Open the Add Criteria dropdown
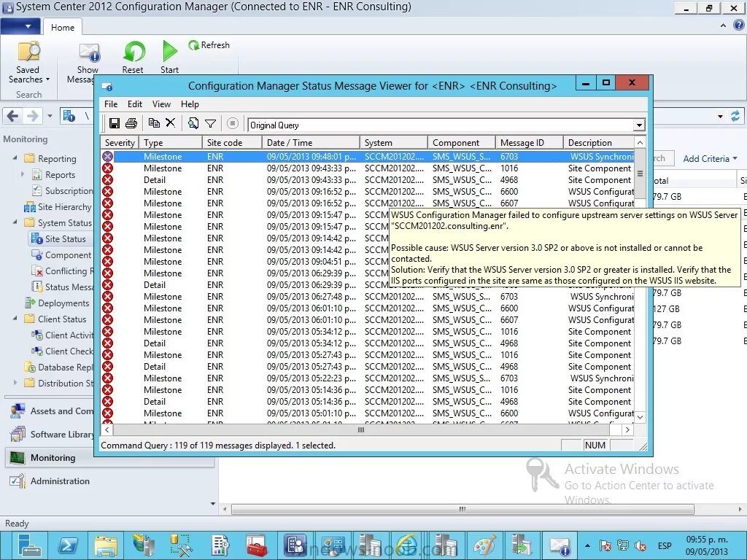 click(x=710, y=158)
